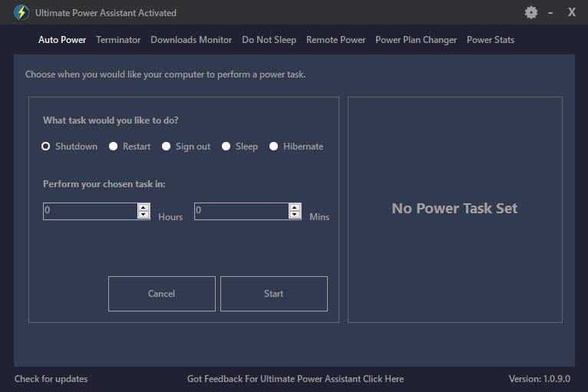Focus the Hours input field
This screenshot has height=392, width=588.
pos(90,211)
